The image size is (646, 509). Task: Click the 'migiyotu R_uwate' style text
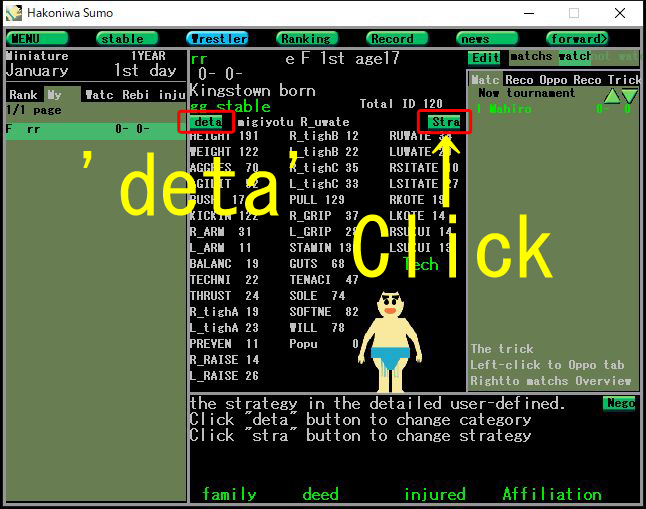point(293,122)
